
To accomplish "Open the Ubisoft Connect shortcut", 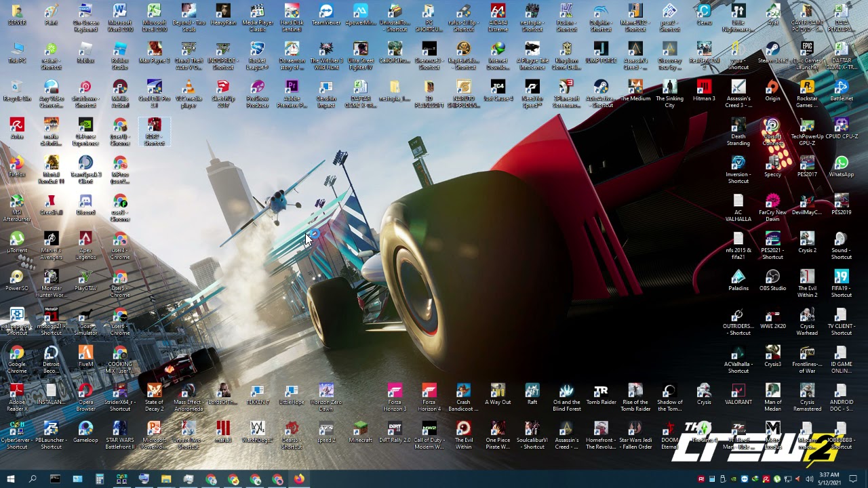I will point(772,132).
